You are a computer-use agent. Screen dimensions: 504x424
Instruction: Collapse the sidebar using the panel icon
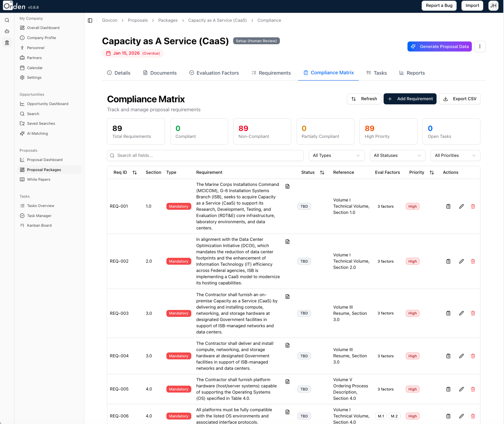point(90,20)
